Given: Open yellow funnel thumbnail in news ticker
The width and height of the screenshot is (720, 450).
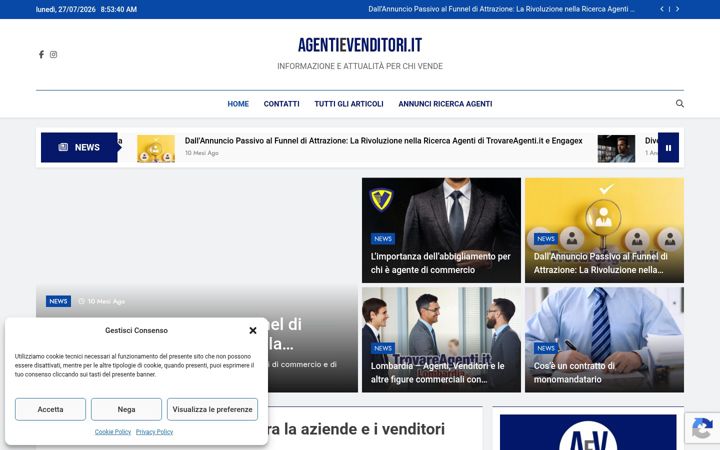Looking at the screenshot, I should pos(156,149).
